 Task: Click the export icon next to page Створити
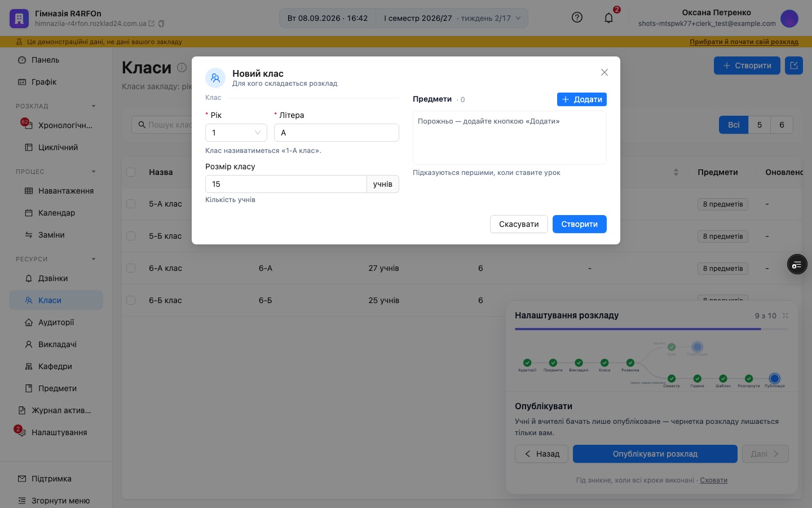(x=794, y=65)
